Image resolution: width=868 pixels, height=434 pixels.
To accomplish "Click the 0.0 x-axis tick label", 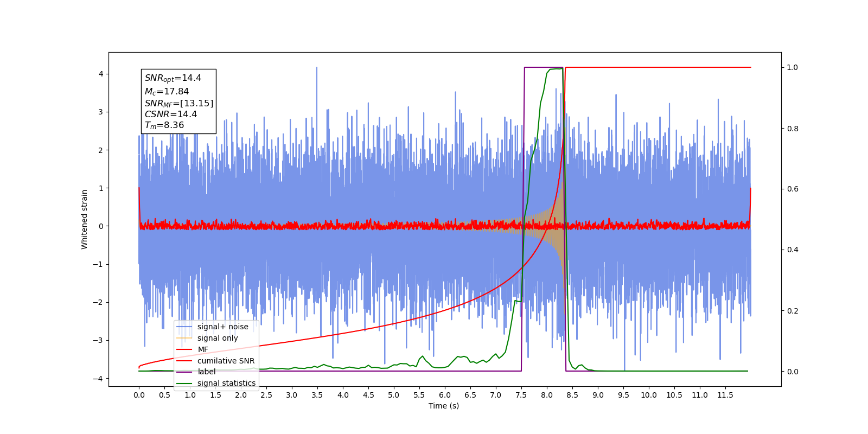I will click(139, 395).
